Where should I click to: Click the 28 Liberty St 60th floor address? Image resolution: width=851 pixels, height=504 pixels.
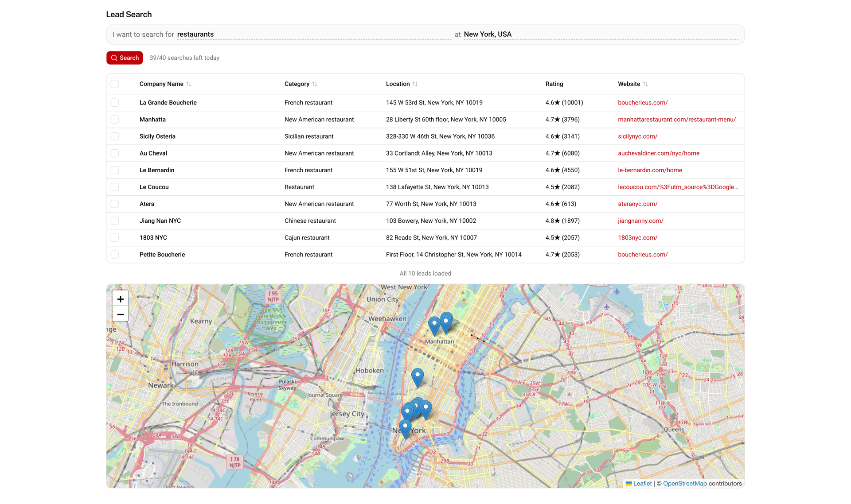tap(446, 119)
